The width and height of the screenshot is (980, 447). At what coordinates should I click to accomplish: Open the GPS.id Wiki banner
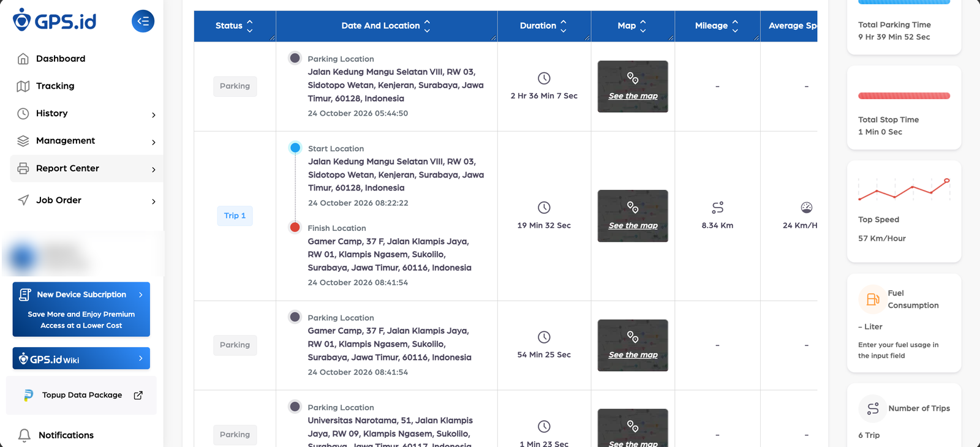click(x=81, y=359)
